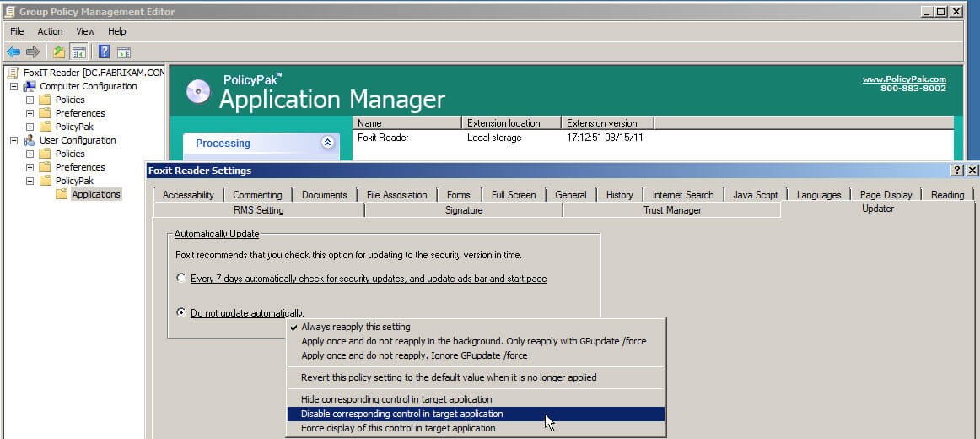The width and height of the screenshot is (980, 439).
Task: Switch to the Reading tab
Action: pyautogui.click(x=947, y=195)
